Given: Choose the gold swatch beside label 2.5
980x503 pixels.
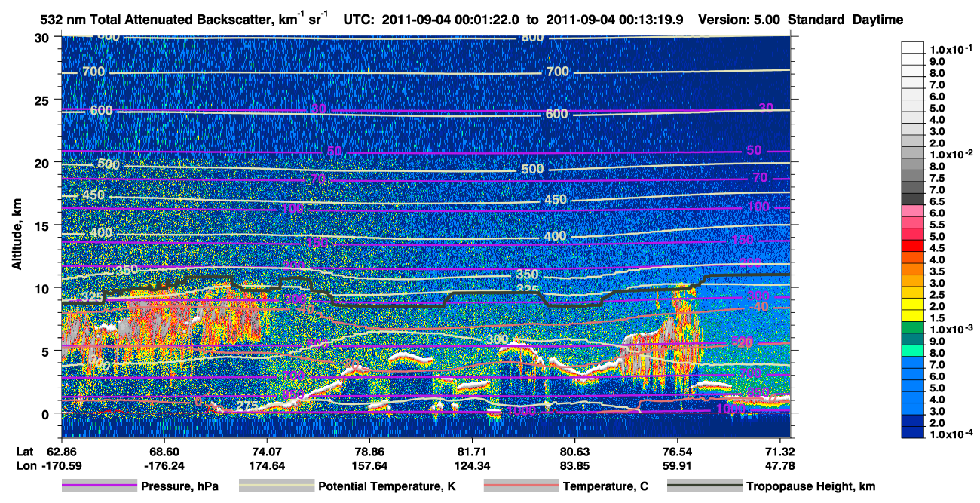Looking at the screenshot, I should pos(913,293).
